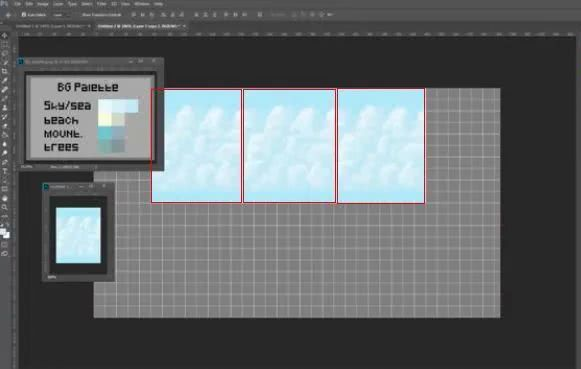Select the Clone Stamp tool
The height and width of the screenshot is (369, 581).
5,108
